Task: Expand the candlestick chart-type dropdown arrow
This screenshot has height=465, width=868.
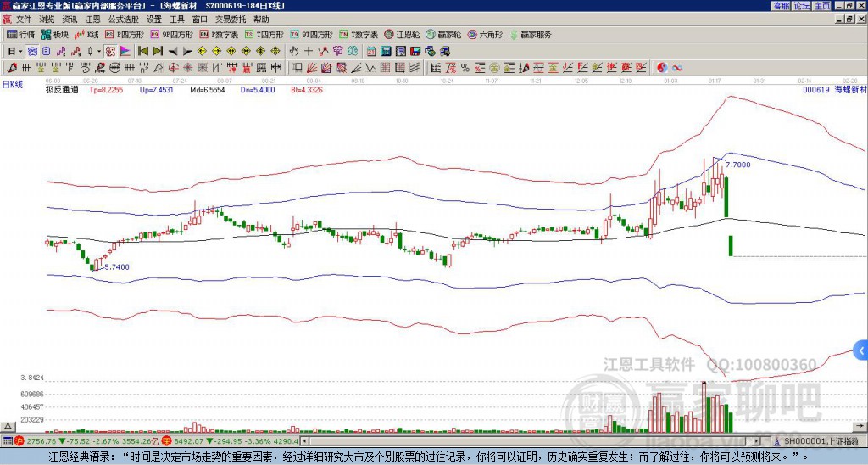Action: (x=99, y=51)
